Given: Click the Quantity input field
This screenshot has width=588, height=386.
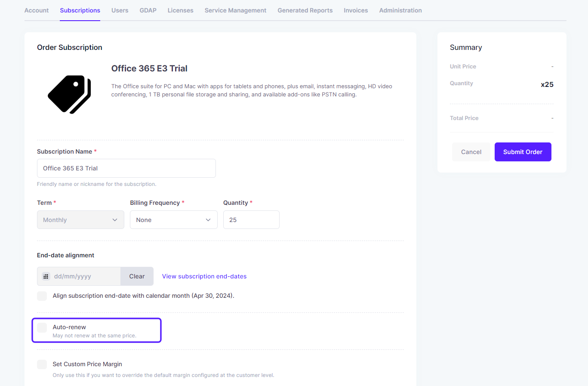Looking at the screenshot, I should 251,220.
